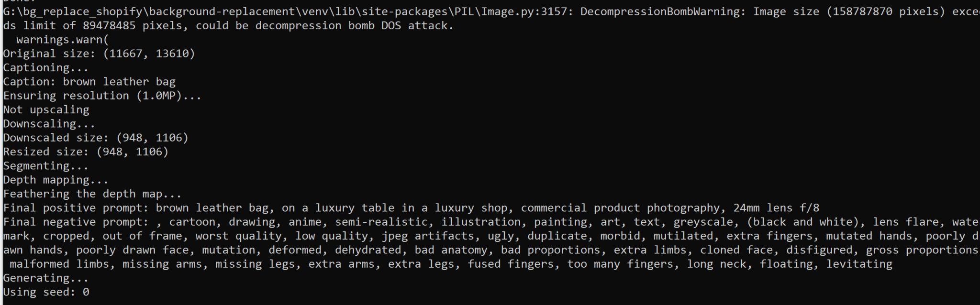980x305 pixels.
Task: Click the 'Feathering the depth map...' line
Action: tap(92, 194)
